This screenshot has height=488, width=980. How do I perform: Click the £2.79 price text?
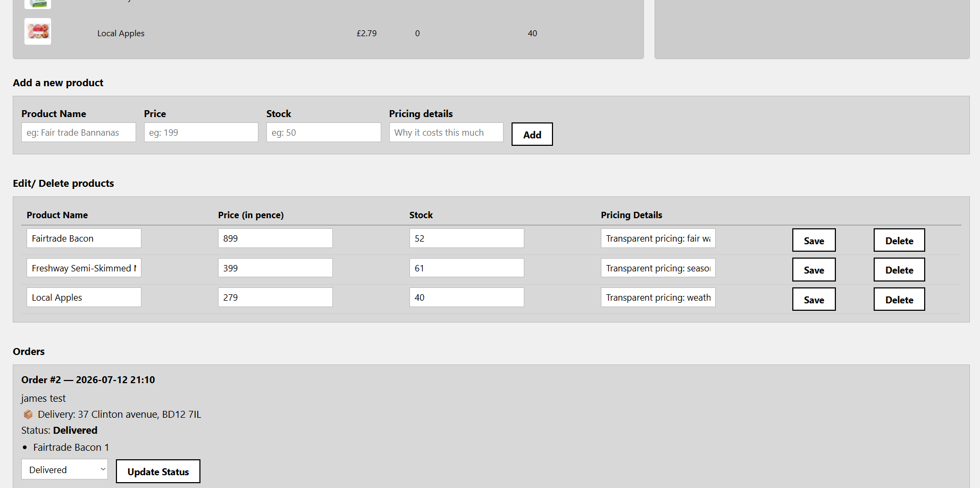point(366,33)
